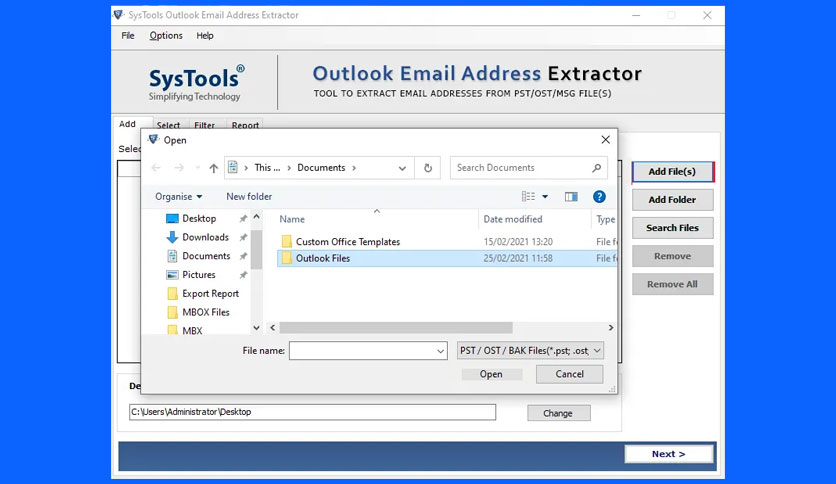This screenshot has height=484, width=836.
Task: Click the search magnifier icon
Action: tap(597, 168)
